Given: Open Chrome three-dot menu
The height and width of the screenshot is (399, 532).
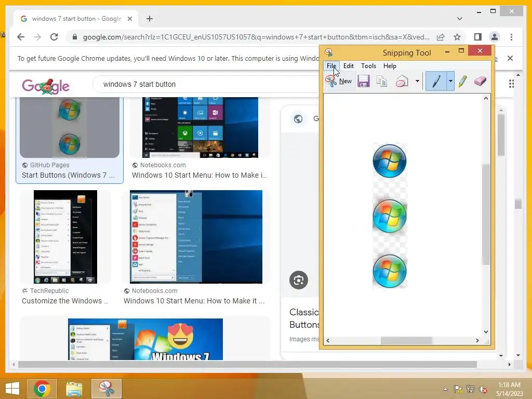Looking at the screenshot, I should click(x=511, y=37).
